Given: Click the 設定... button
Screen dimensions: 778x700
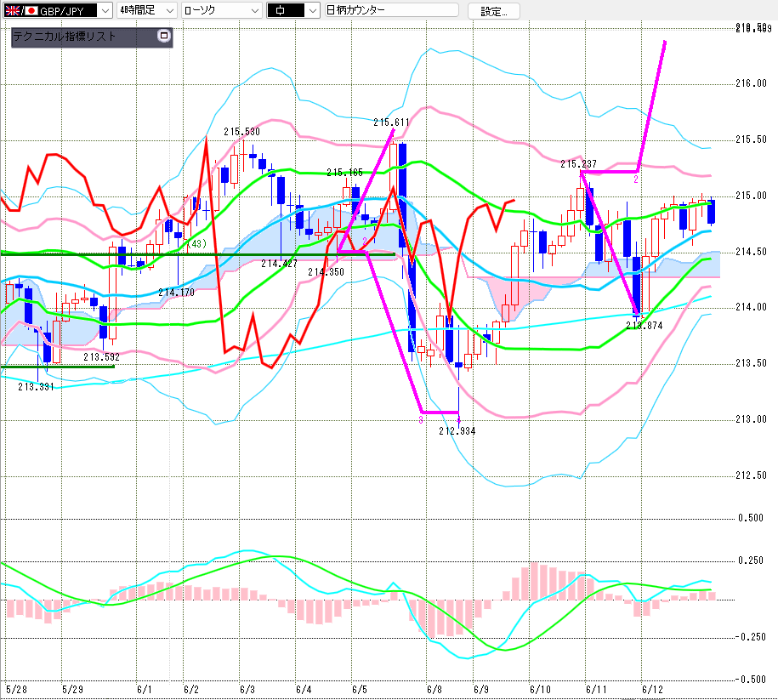Looking at the screenshot, I should 494,11.
